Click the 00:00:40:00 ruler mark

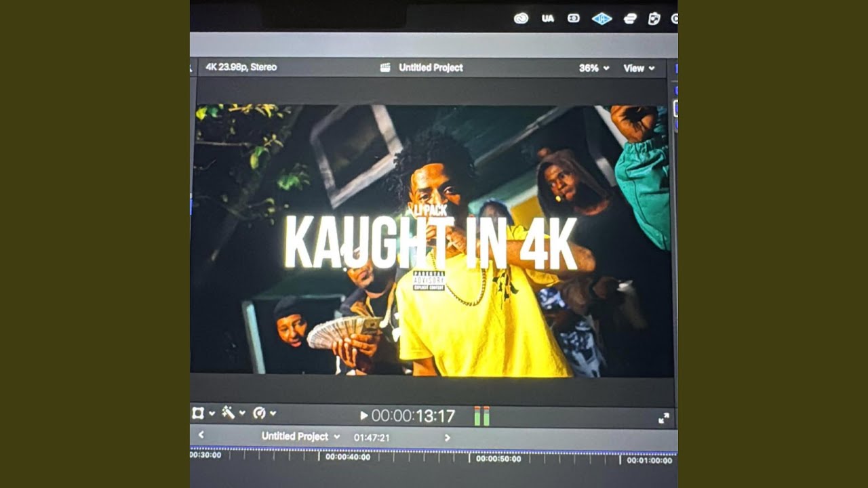pyautogui.click(x=347, y=457)
